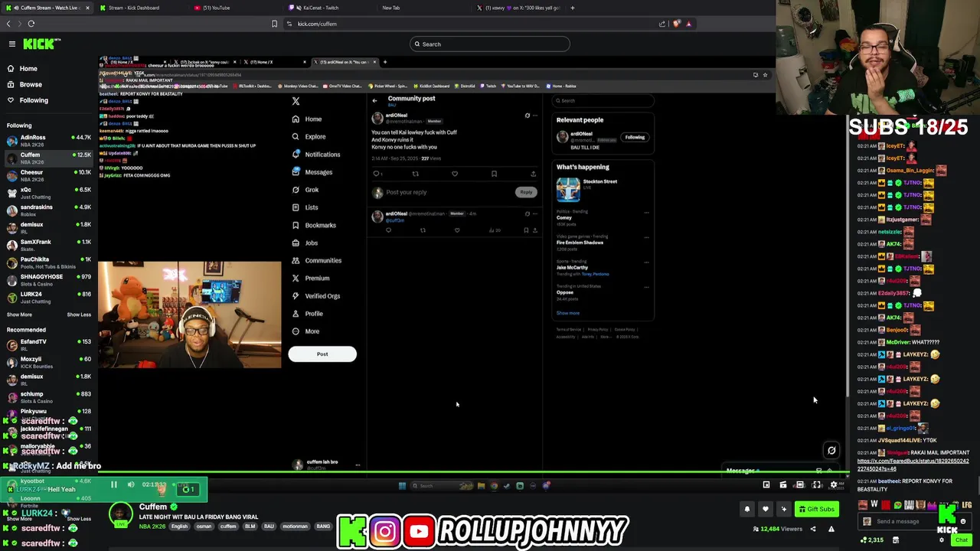Image resolution: width=980 pixels, height=551 pixels.
Task: Click the Kick search field
Action: (490, 44)
